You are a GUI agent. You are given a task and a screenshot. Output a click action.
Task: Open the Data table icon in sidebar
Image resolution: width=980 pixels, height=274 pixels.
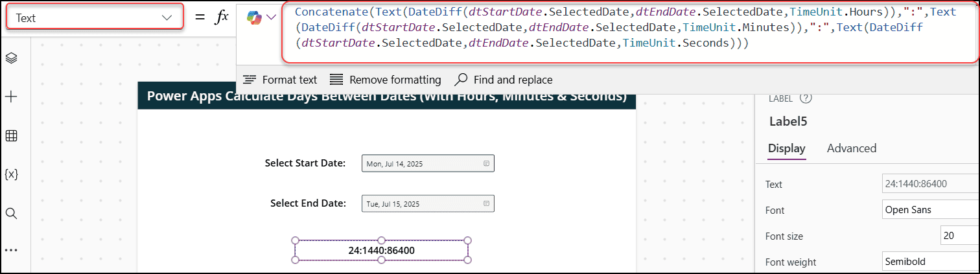click(x=11, y=136)
